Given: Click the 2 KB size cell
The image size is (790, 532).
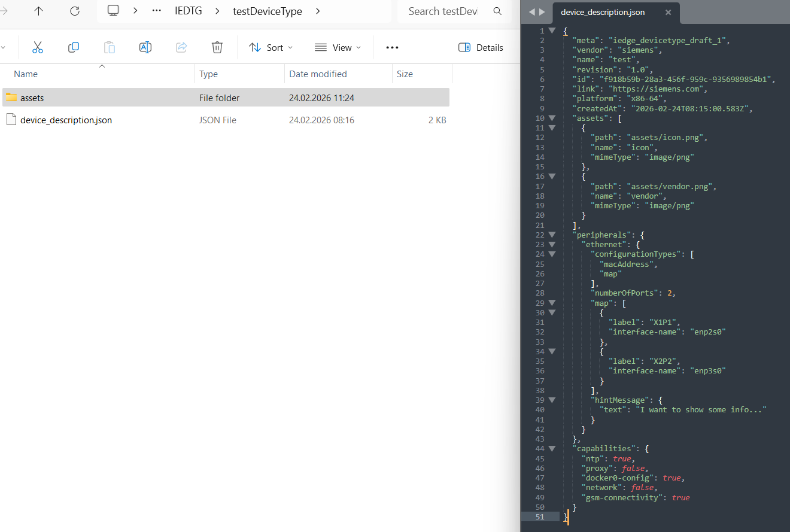Looking at the screenshot, I should click(437, 120).
